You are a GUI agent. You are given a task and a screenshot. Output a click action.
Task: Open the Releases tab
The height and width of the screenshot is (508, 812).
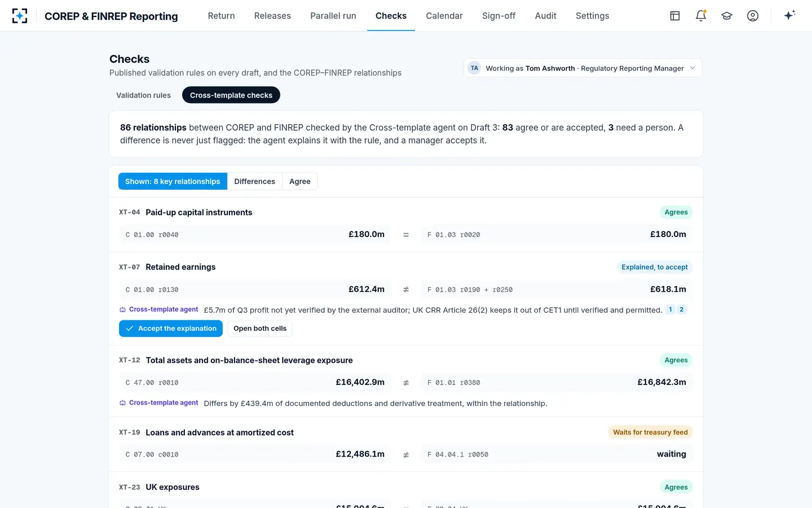[x=272, y=16]
